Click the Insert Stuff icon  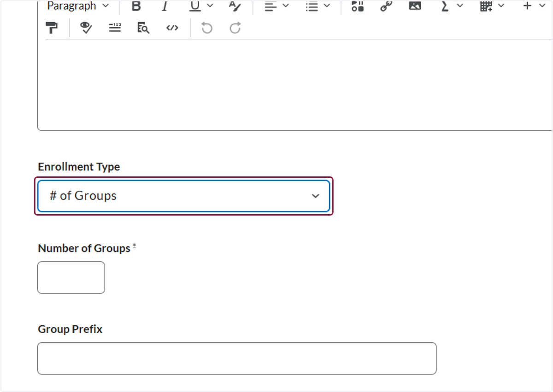[x=358, y=6]
